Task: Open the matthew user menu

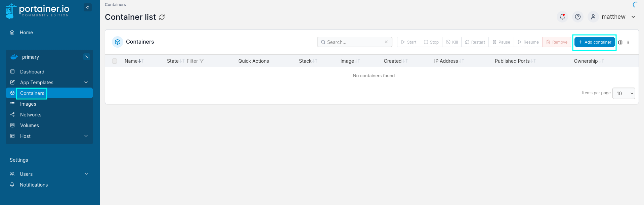Action: click(613, 17)
